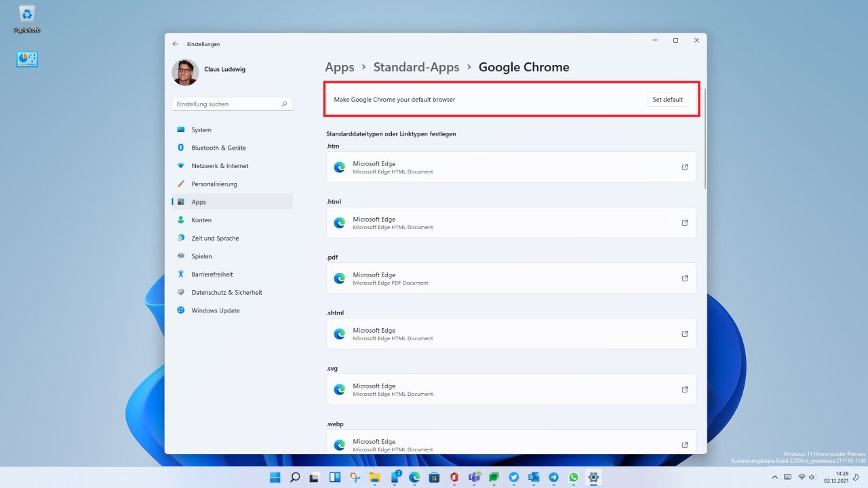
Task: Expand the hidden system tray icons chevron
Action: [775, 477]
